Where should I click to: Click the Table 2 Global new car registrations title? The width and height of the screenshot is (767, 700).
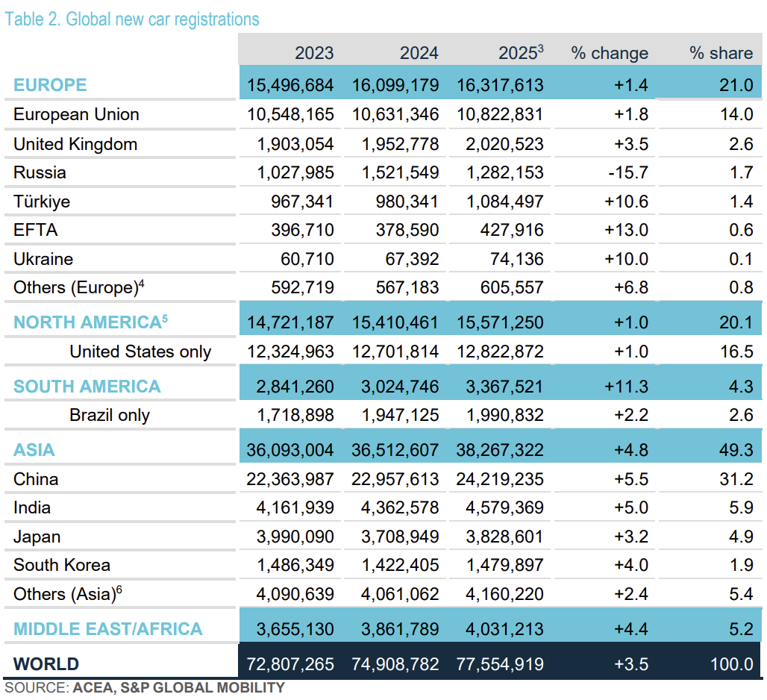coord(132,19)
